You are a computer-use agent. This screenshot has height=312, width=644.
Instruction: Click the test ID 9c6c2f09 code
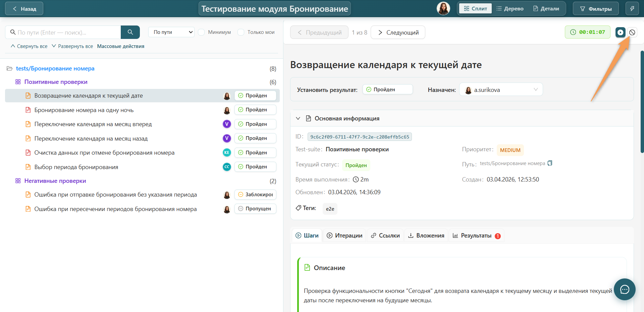[x=360, y=137]
